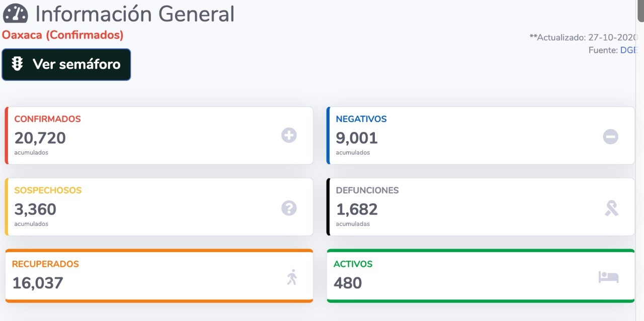The image size is (644, 321).
Task: Click 'acumulados' under the Confirmados value
Action: tap(31, 153)
